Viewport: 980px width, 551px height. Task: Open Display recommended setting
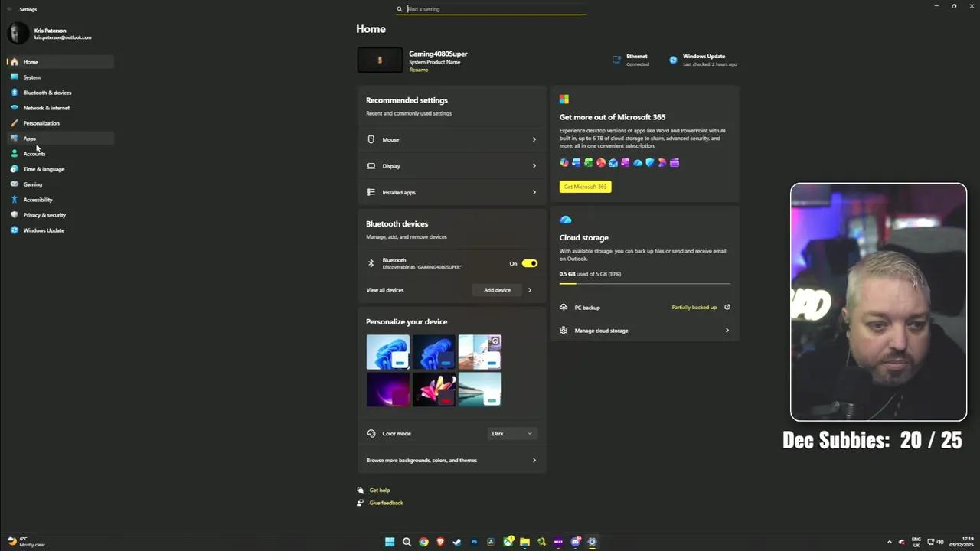[x=452, y=166]
